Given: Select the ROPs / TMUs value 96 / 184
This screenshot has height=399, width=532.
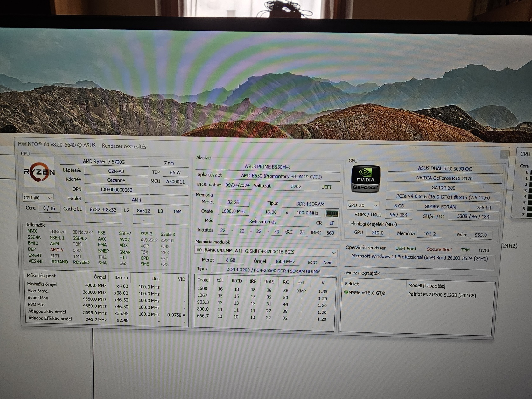Looking at the screenshot, I should (399, 215).
